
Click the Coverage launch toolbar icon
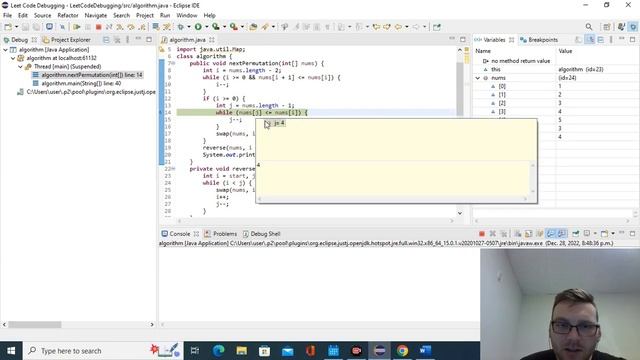pos(216,27)
